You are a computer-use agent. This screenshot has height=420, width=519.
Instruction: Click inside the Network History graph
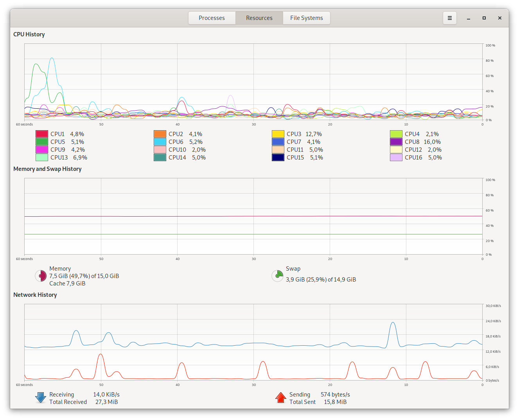(253, 342)
